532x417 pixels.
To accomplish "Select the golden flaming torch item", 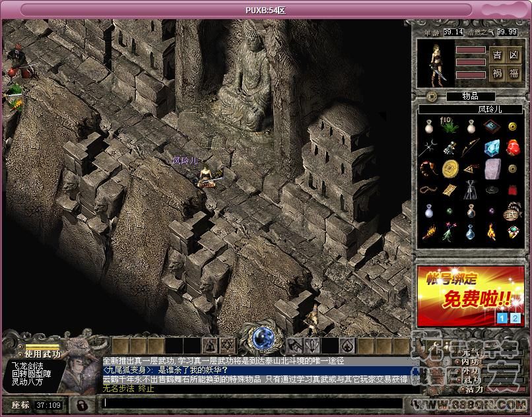I will point(429,232).
